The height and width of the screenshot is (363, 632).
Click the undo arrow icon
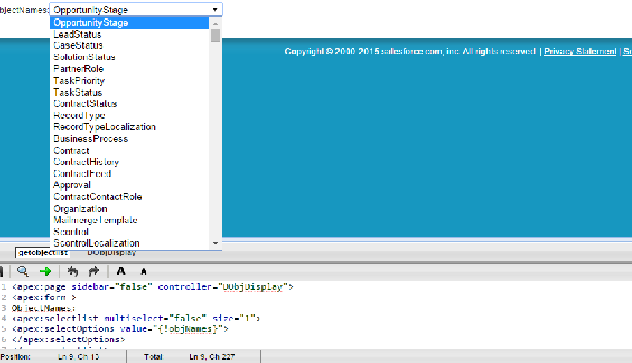(x=73, y=272)
